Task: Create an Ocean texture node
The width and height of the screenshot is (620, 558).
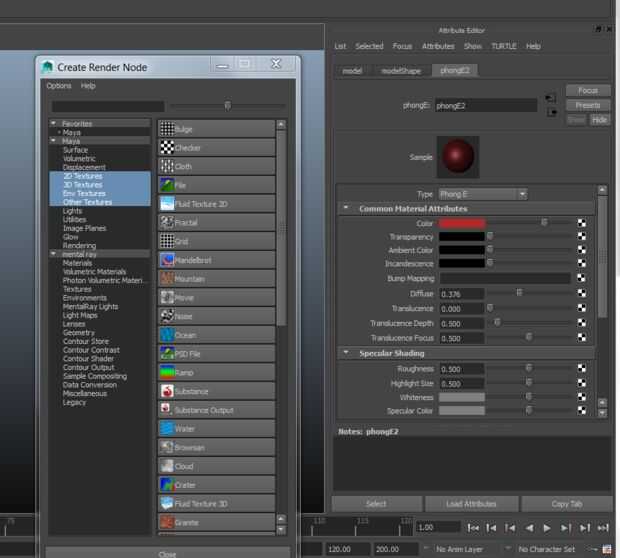Action: coord(216,335)
